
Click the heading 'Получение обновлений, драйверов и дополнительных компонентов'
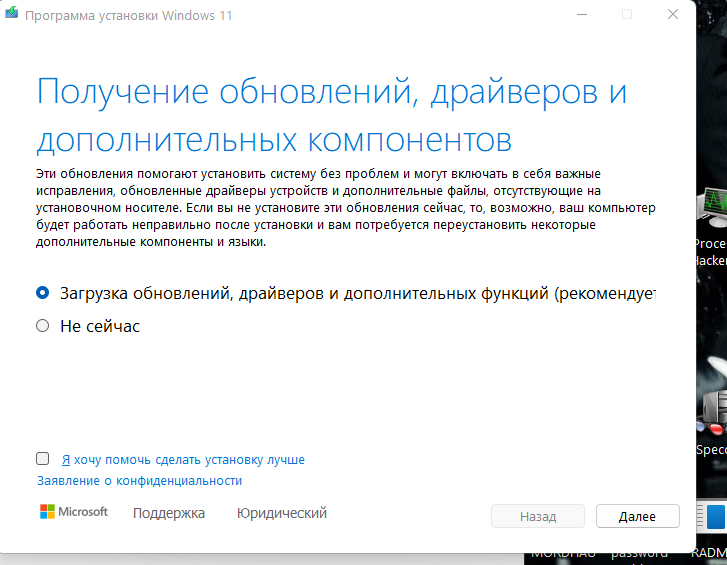click(332, 115)
